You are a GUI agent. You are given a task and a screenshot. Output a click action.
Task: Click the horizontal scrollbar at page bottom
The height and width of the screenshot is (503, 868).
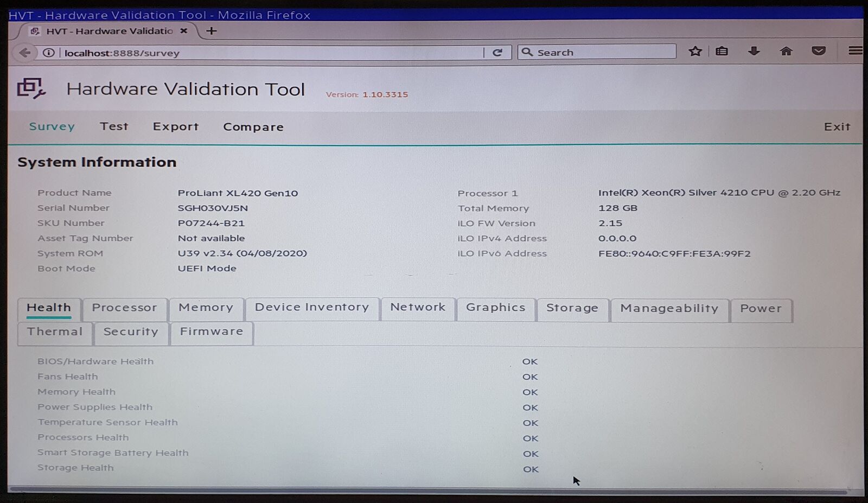(x=429, y=491)
